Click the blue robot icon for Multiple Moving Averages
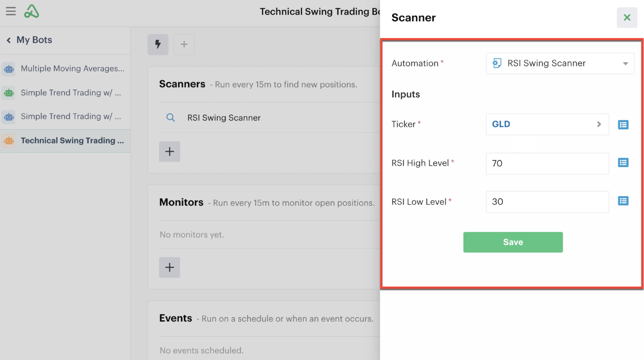644x360 pixels. [x=9, y=69]
